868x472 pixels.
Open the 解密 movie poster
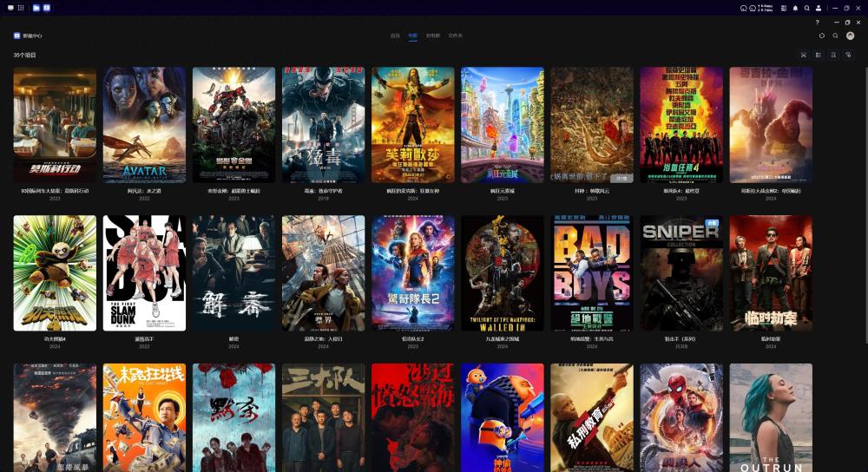[x=233, y=273]
